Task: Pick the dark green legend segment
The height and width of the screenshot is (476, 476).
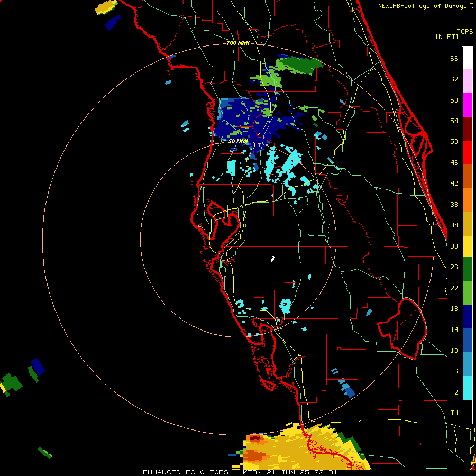Action: point(467,269)
